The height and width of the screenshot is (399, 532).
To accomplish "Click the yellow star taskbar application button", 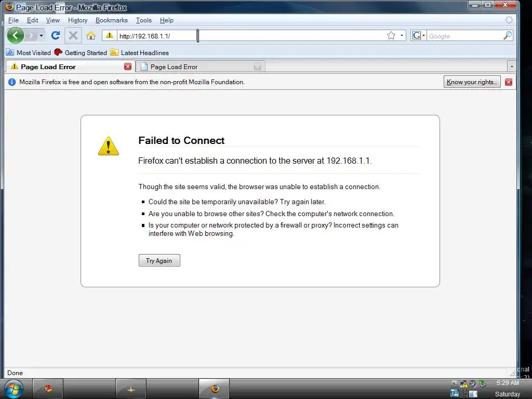I will [x=130, y=389].
